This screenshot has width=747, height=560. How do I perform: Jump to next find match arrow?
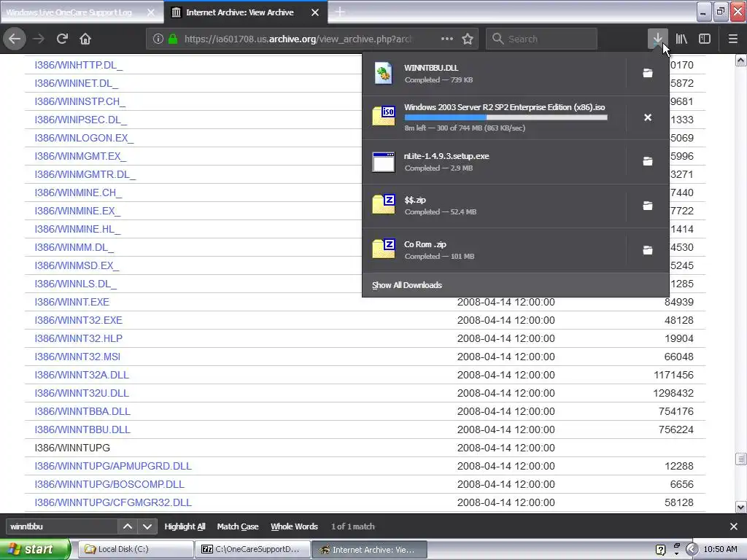tap(147, 526)
